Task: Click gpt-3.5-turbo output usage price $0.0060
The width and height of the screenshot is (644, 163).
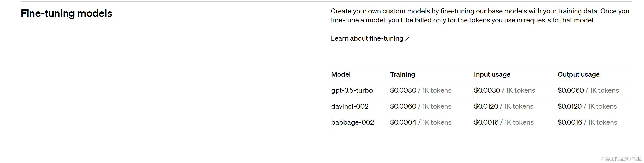Action: [x=570, y=90]
